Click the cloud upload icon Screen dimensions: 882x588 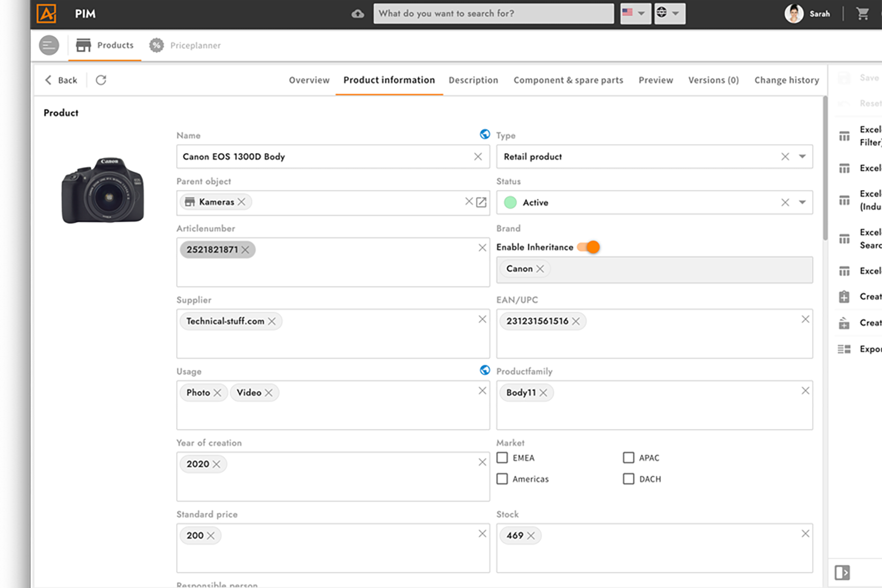click(x=358, y=14)
